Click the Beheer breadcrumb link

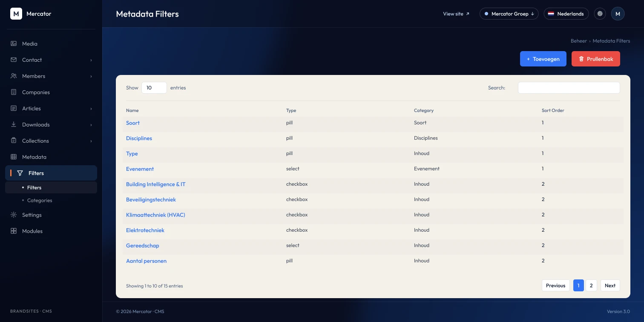point(578,41)
